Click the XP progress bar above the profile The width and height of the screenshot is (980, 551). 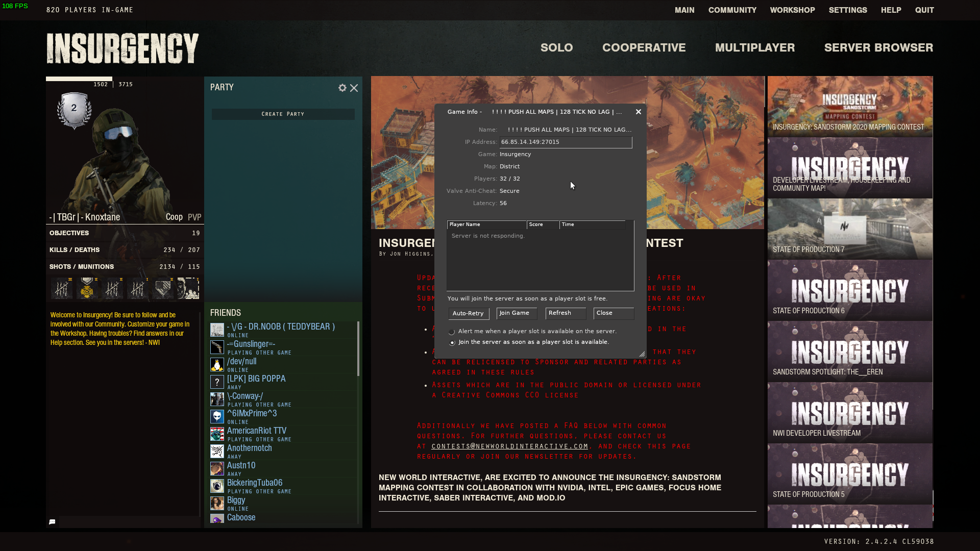tap(79, 79)
